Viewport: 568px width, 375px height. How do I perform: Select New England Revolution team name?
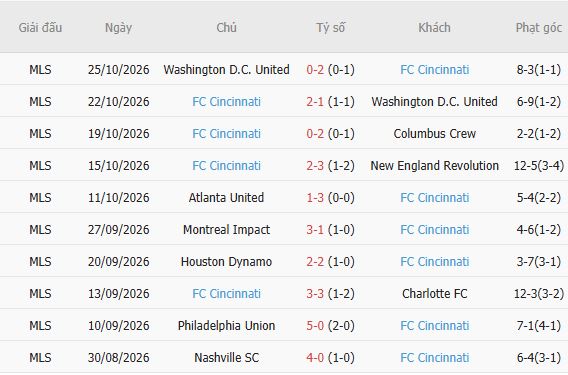pyautogui.click(x=434, y=166)
